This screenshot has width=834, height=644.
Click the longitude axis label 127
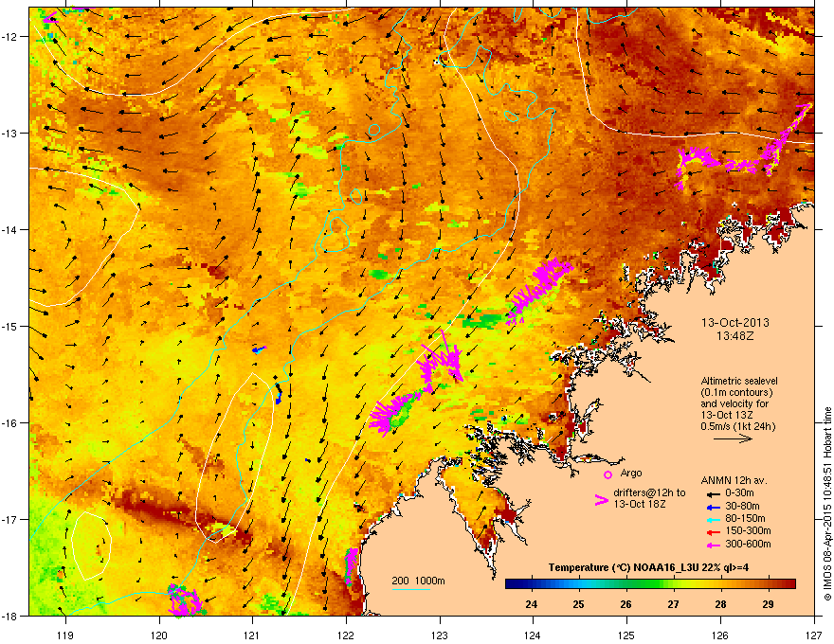pyautogui.click(x=814, y=635)
